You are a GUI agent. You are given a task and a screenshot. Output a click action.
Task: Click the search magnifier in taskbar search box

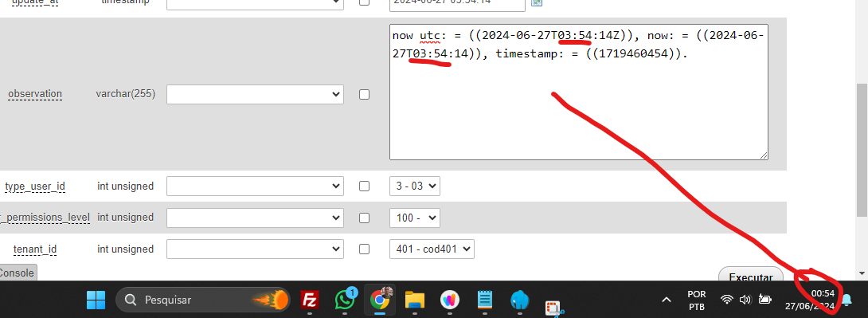(131, 300)
